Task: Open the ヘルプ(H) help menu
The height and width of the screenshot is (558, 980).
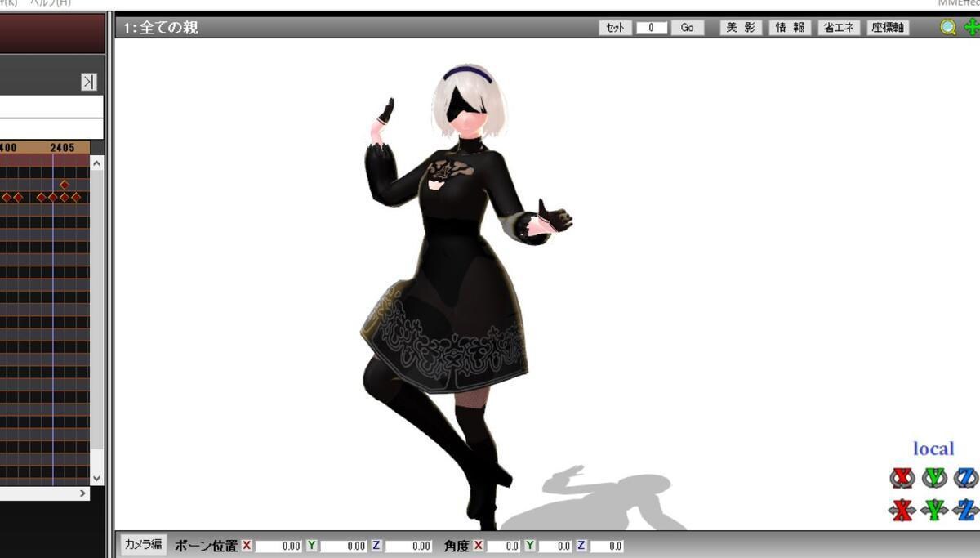Action: (51, 3)
